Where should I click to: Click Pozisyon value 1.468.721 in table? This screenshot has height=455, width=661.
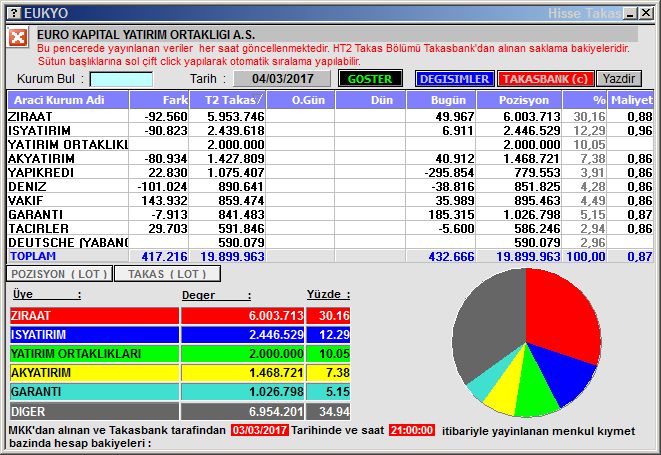tap(531, 159)
